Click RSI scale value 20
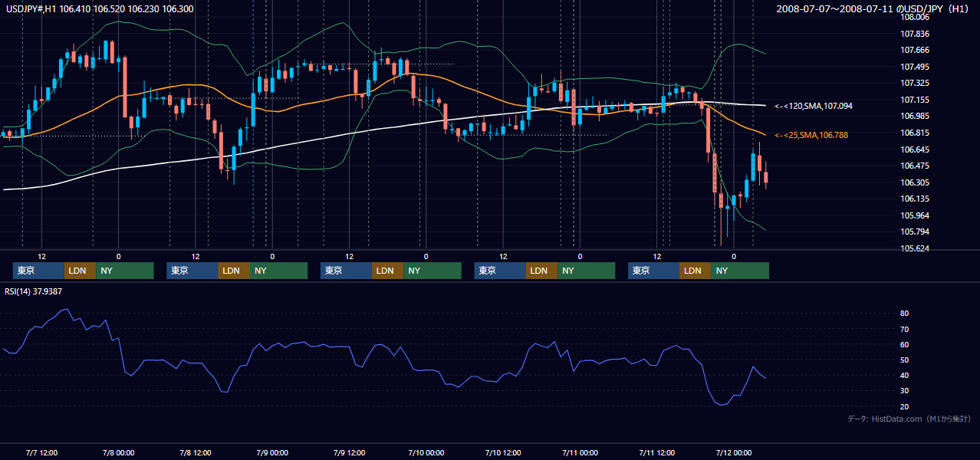The image size is (980, 460). tap(905, 406)
